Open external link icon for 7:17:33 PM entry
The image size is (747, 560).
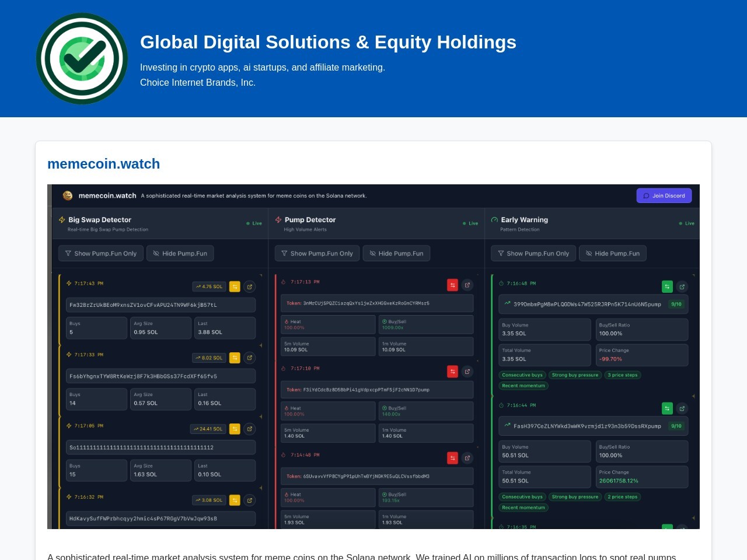tap(250, 358)
